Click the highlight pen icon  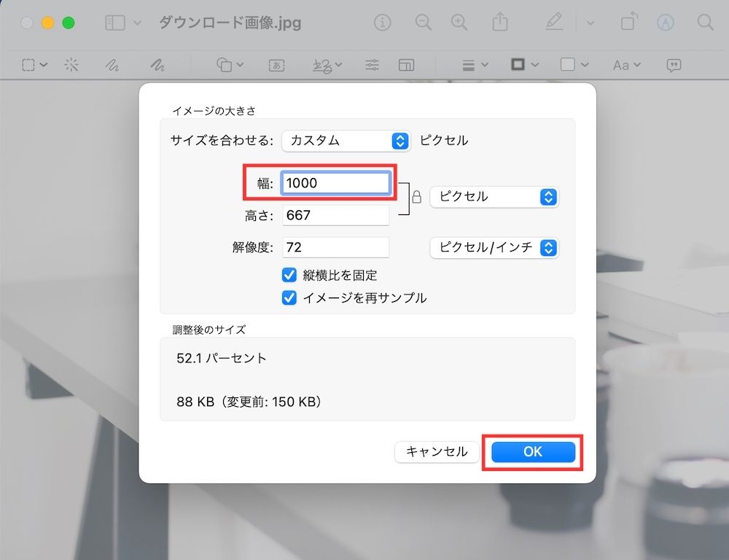(x=554, y=22)
